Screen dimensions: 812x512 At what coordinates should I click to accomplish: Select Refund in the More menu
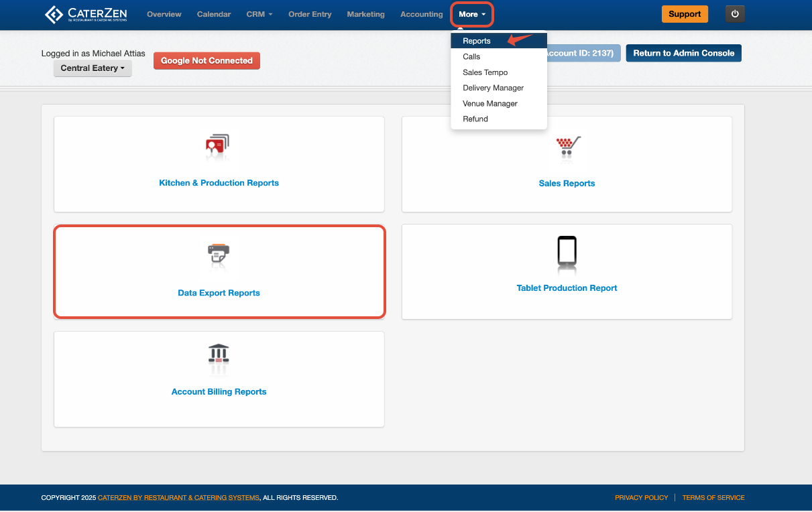(499, 119)
